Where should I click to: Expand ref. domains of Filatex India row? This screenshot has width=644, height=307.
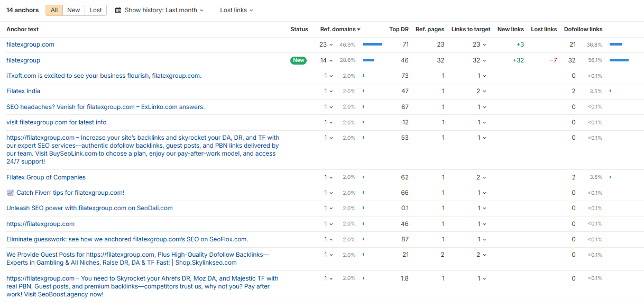[x=328, y=91]
